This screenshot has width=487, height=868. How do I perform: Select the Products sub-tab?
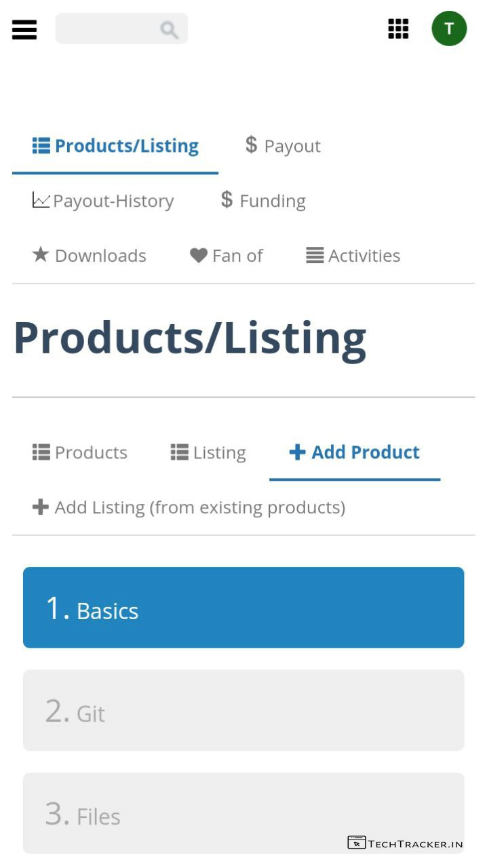tap(80, 452)
